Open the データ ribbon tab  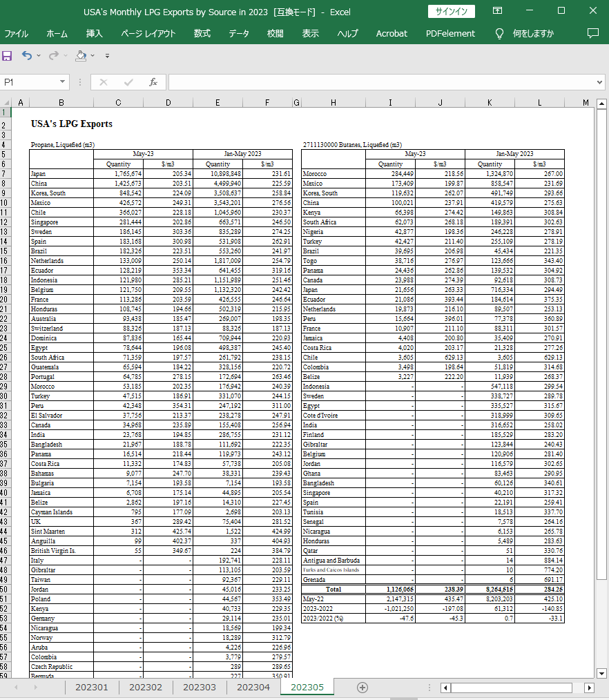(x=239, y=34)
